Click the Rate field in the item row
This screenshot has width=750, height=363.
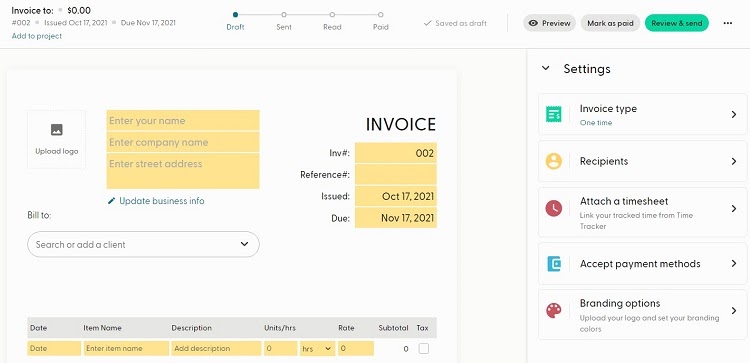coord(356,349)
